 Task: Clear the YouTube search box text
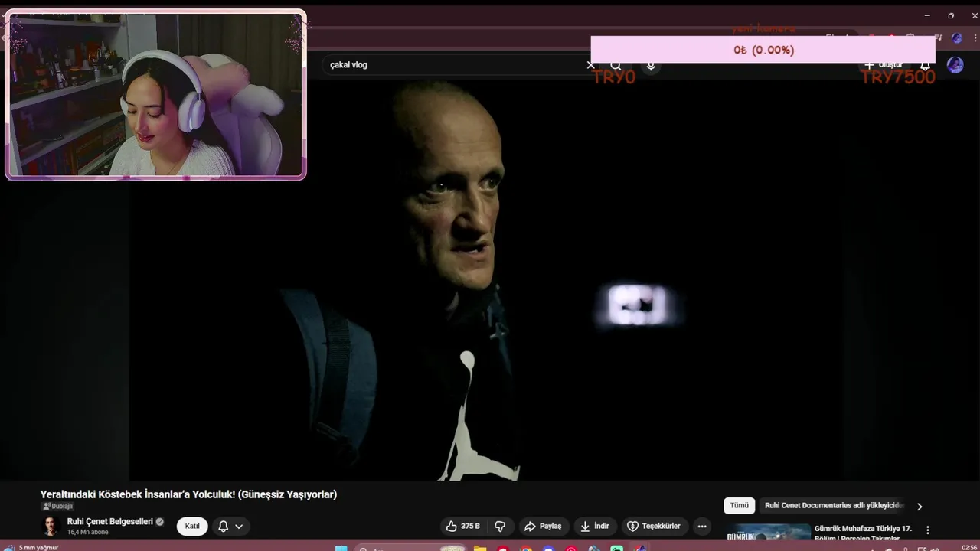pyautogui.click(x=590, y=65)
